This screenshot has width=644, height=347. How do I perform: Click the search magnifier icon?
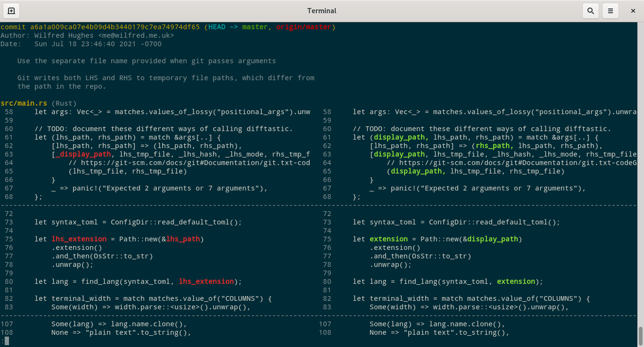point(590,11)
